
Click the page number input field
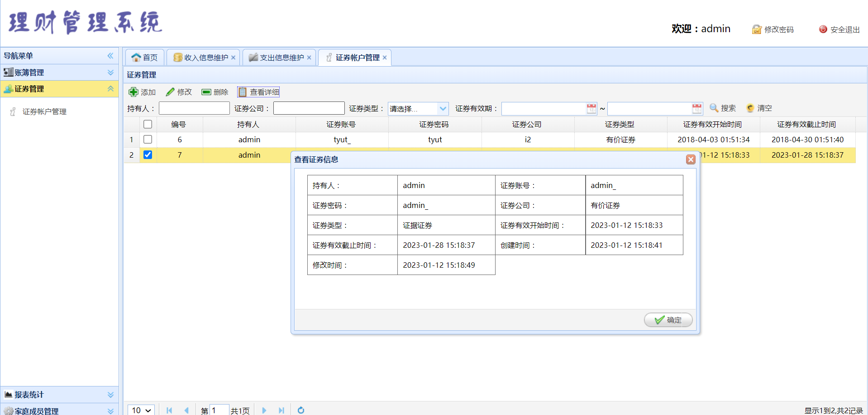(x=219, y=410)
